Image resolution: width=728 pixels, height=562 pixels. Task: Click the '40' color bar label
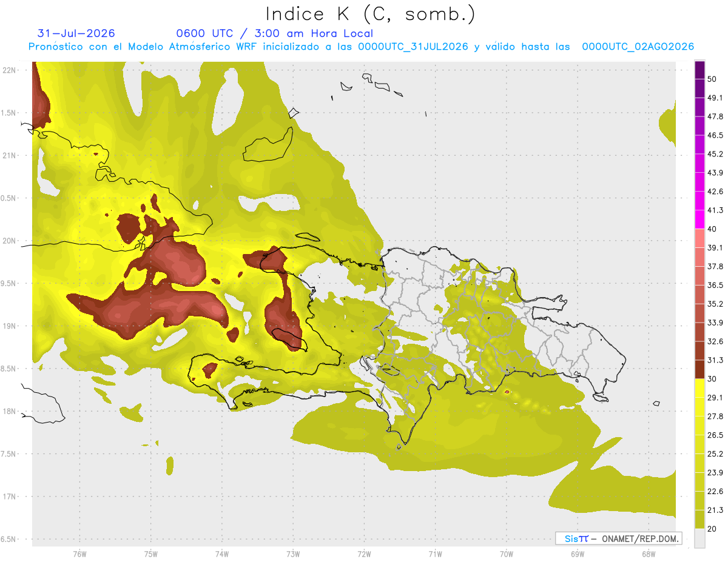click(713, 229)
